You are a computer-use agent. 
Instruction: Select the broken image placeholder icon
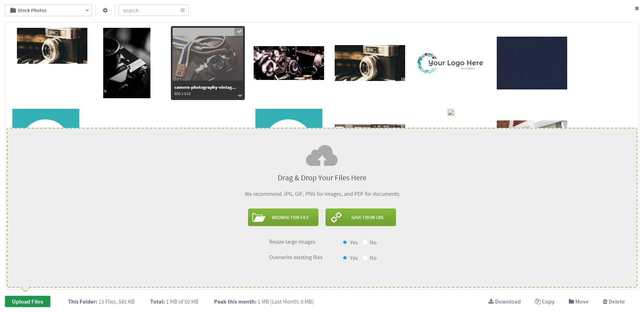pyautogui.click(x=451, y=112)
